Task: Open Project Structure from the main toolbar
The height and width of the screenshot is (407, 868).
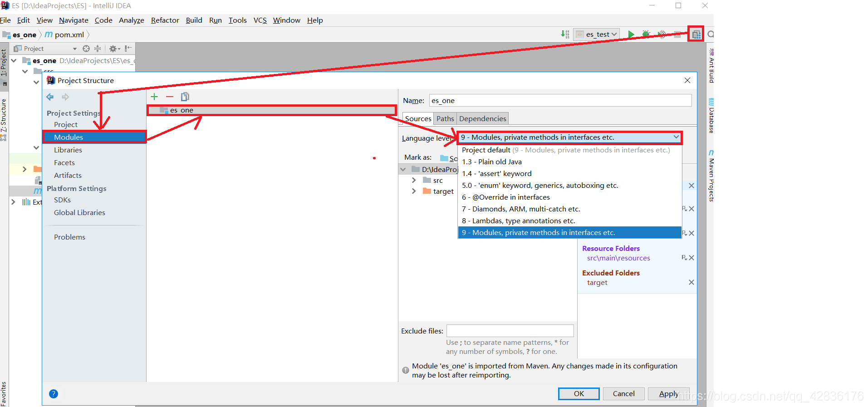Action: 696,34
